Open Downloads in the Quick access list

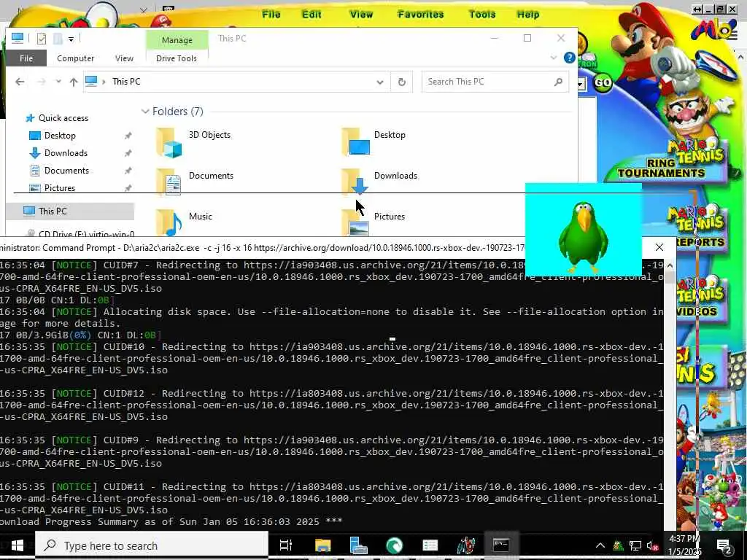coord(66,153)
